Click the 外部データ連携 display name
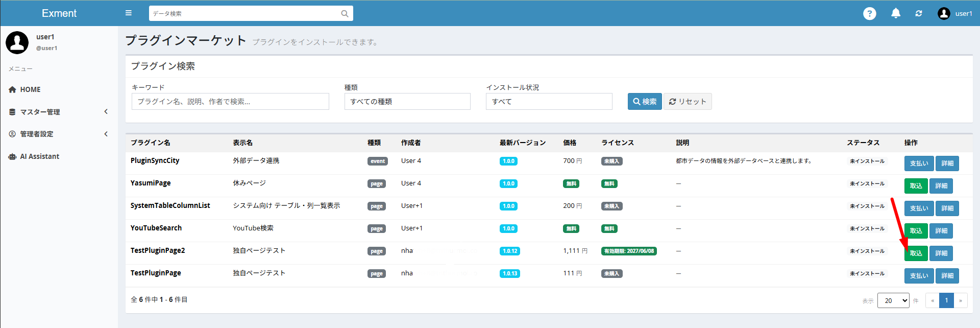This screenshot has height=328, width=980. tap(256, 160)
